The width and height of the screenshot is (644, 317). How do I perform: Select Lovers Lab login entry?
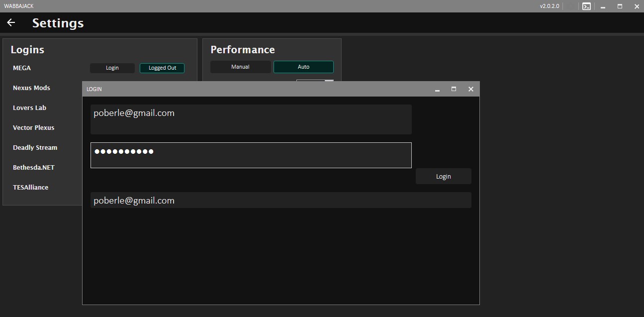pos(29,107)
